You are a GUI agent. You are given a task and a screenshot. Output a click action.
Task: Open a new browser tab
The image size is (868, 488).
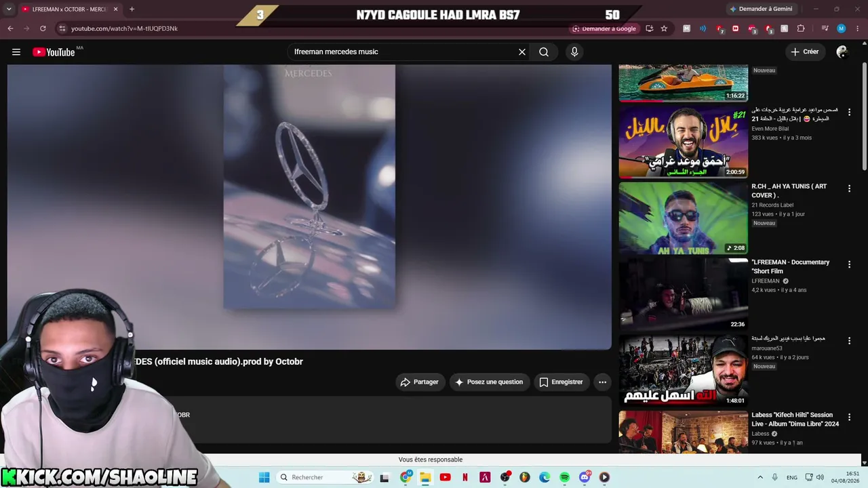(x=132, y=9)
